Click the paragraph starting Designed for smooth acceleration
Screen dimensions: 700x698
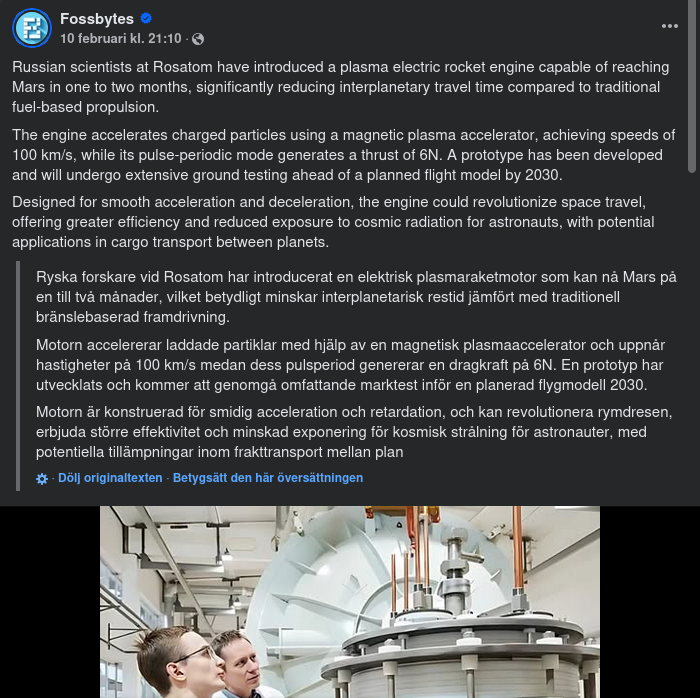point(333,222)
